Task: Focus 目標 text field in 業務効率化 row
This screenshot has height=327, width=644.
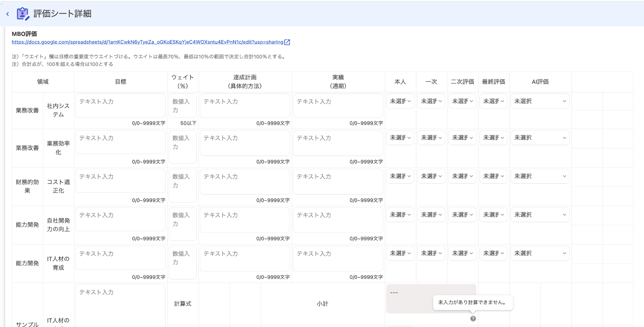Action: pos(121,142)
